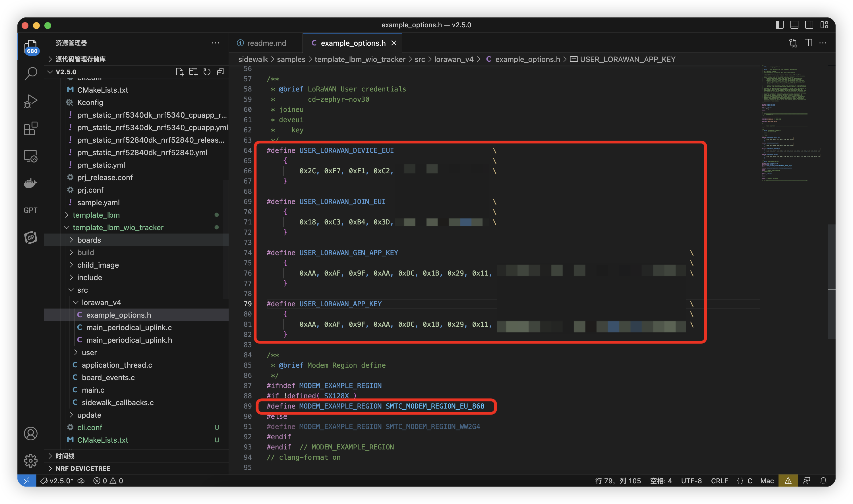853x504 pixels.
Task: Open git branch v2.5.0* in status bar
Action: point(57,481)
